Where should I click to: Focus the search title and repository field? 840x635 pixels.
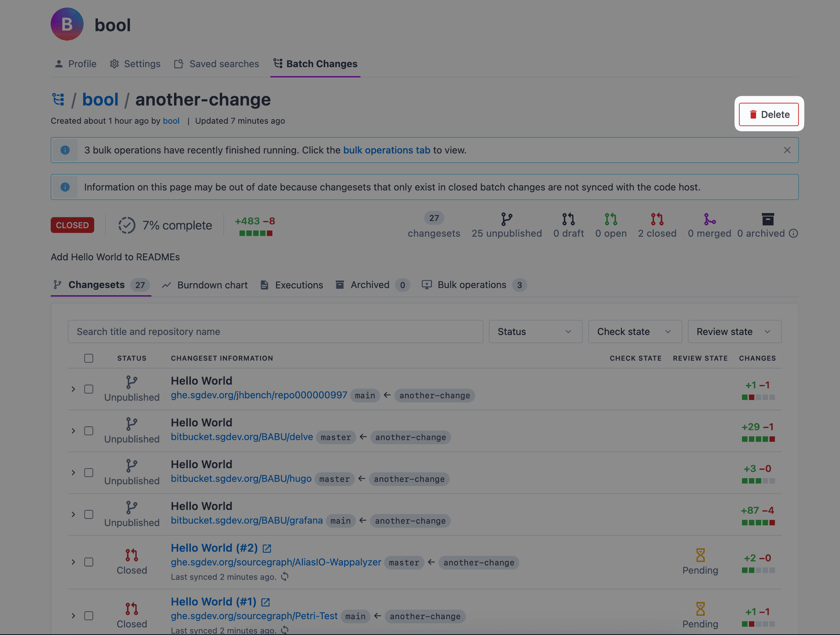click(x=276, y=331)
